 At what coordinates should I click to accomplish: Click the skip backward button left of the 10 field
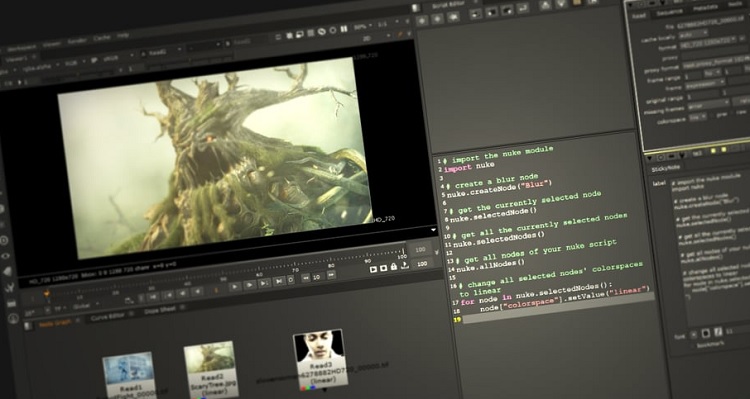[306, 277]
